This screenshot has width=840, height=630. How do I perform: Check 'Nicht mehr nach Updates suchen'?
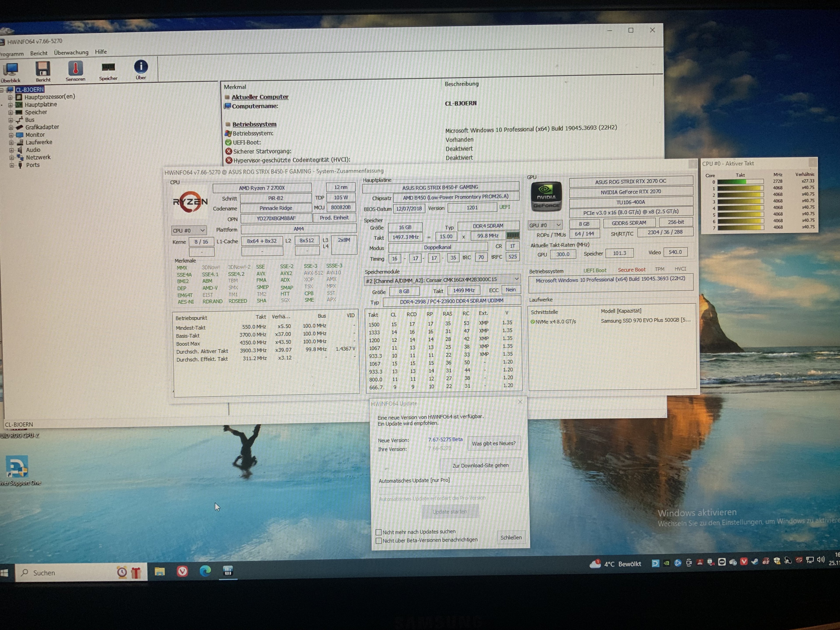[x=379, y=532]
